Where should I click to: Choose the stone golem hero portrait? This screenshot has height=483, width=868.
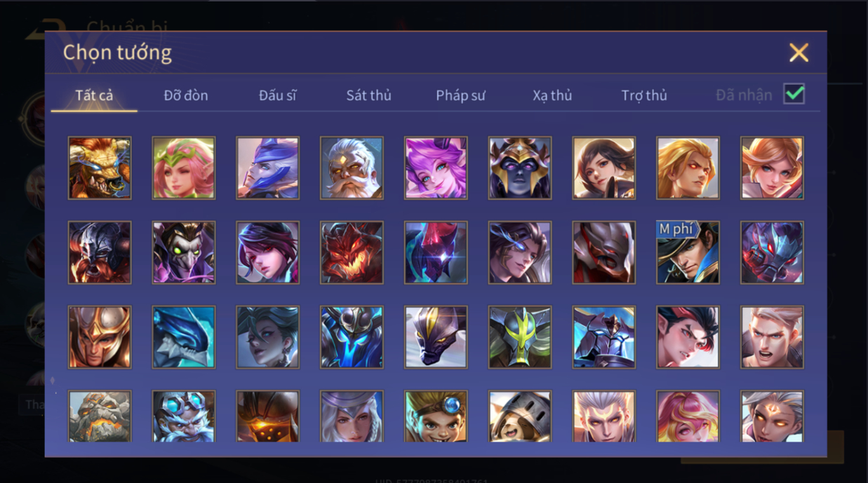pyautogui.click(x=100, y=416)
